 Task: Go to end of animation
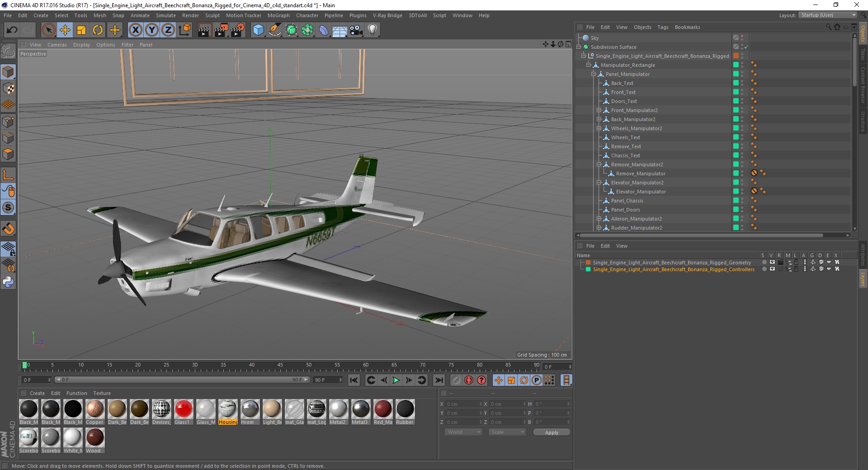coord(439,380)
